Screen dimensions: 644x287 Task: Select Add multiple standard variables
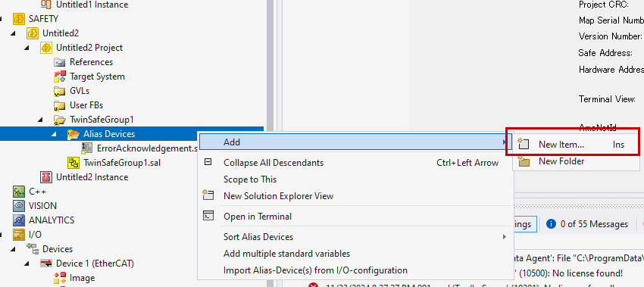point(355,254)
